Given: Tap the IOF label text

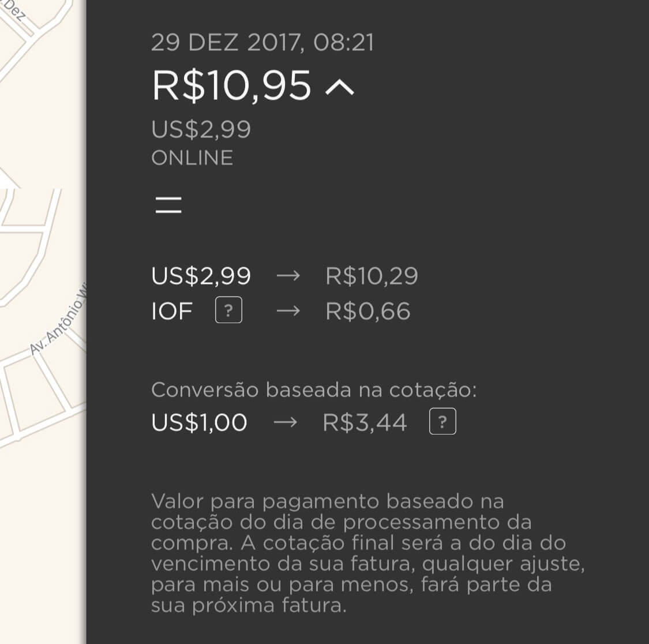Looking at the screenshot, I should click(x=172, y=312).
